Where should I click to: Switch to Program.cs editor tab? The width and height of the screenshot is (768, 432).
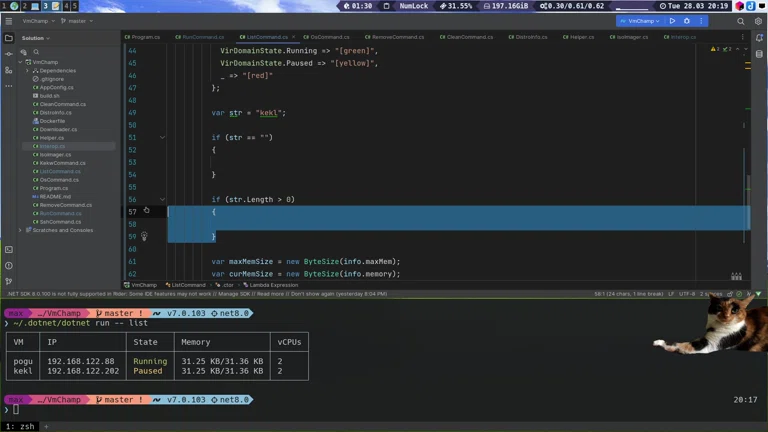143,37
